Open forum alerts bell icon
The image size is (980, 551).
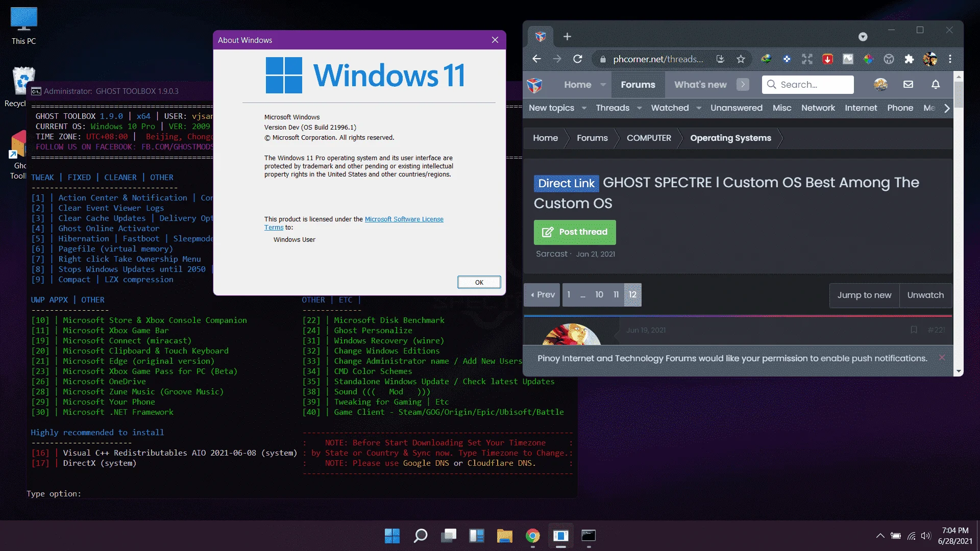point(936,85)
